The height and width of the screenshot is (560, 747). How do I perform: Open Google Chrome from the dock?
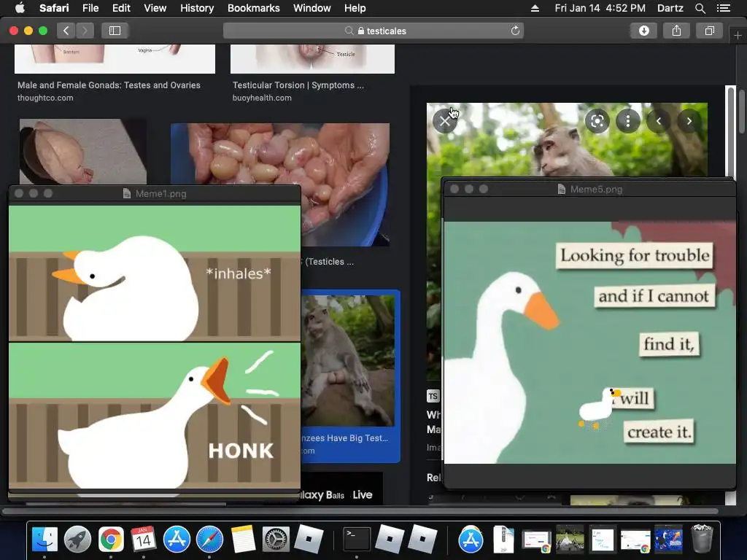click(111, 540)
